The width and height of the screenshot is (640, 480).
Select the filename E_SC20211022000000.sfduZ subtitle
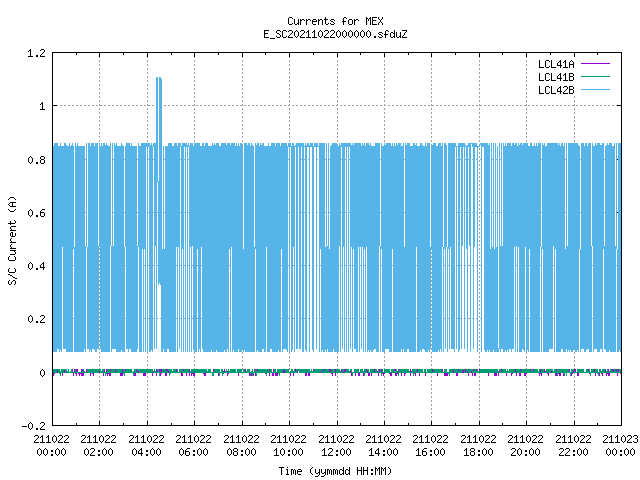[335, 34]
